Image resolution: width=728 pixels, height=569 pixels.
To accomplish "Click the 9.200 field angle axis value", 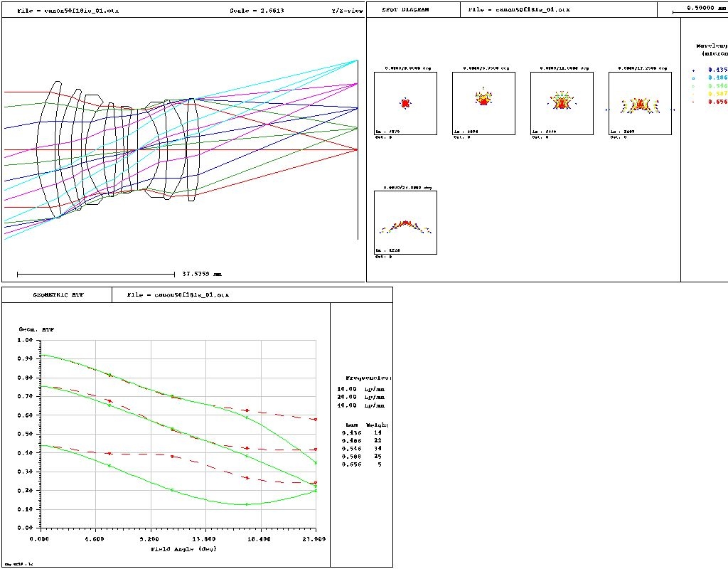I will 149,539.
